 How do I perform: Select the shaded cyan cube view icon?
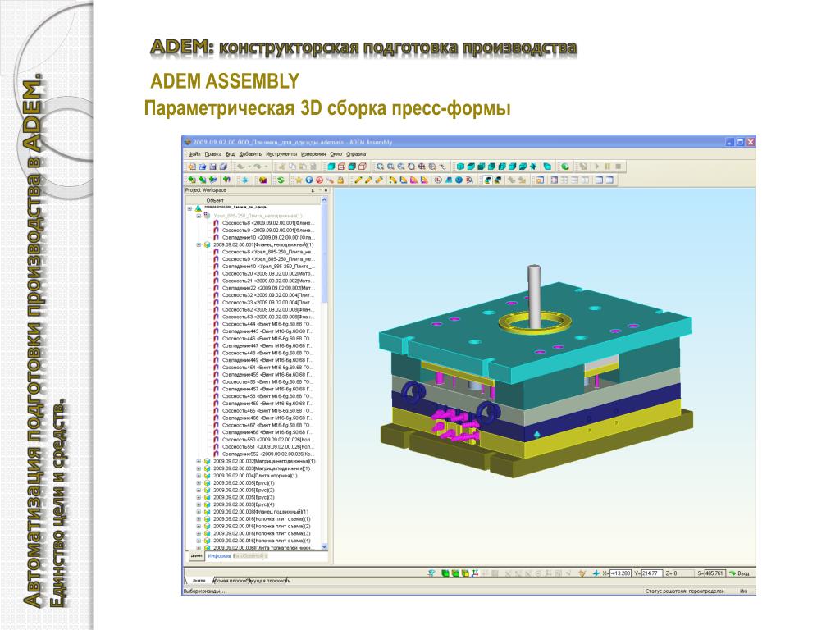click(331, 167)
